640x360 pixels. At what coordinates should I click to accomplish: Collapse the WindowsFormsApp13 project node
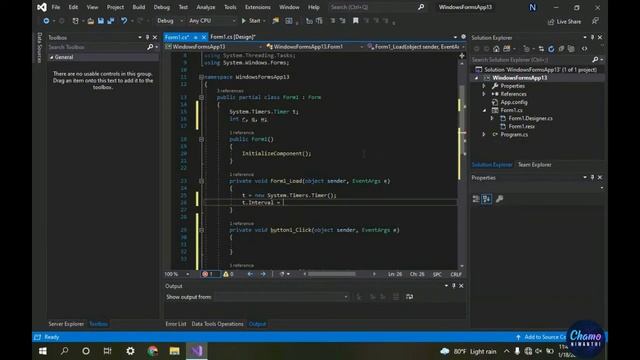[476, 78]
